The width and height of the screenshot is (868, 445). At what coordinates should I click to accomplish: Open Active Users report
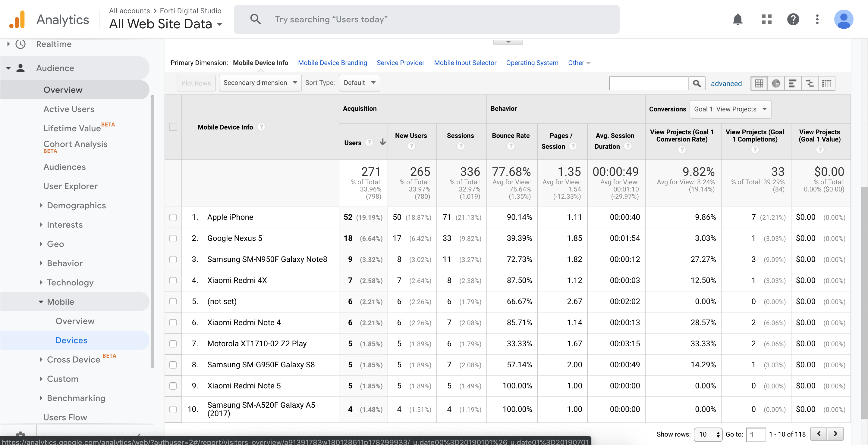[69, 109]
